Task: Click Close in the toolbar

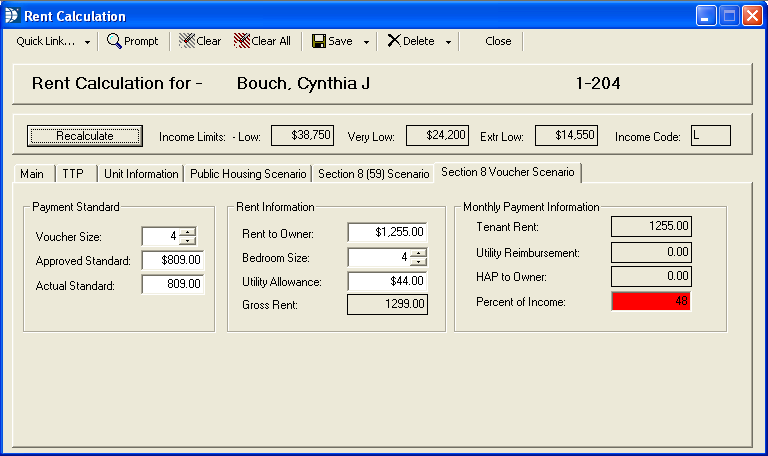Action: (x=498, y=41)
